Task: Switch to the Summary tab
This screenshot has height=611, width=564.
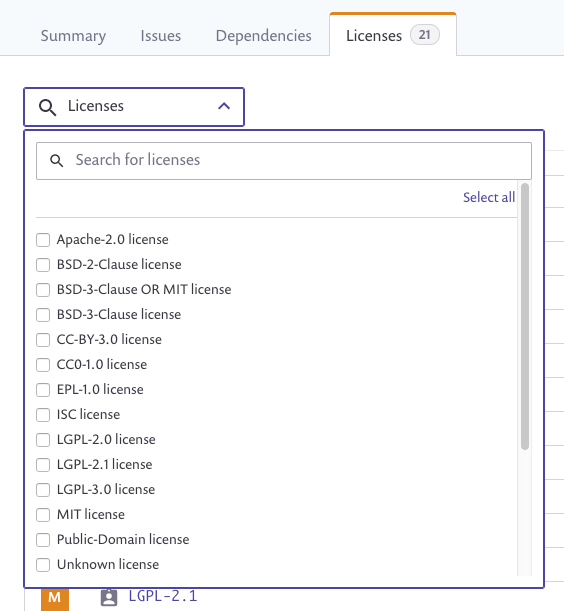Action: pos(73,36)
